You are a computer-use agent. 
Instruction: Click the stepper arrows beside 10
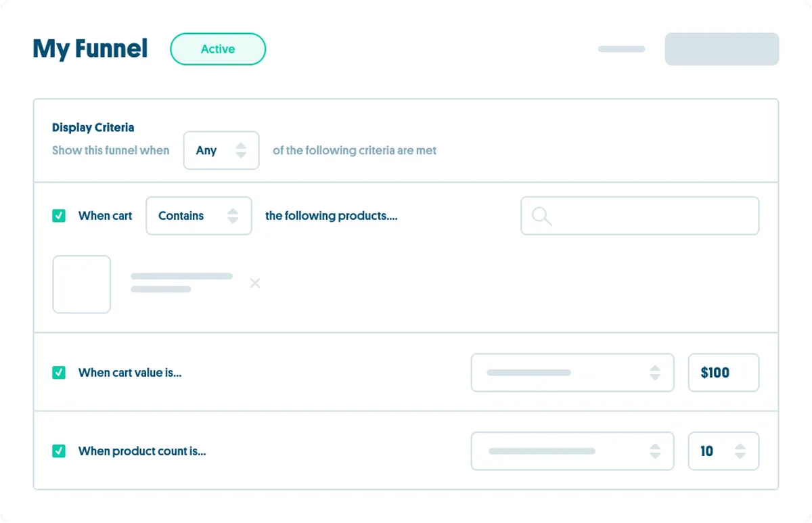(x=740, y=451)
